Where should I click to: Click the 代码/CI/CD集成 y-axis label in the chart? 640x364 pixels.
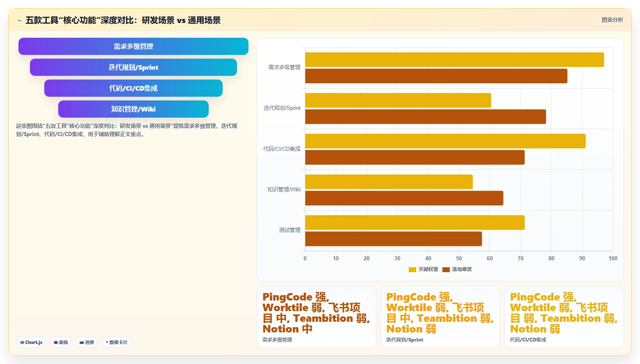coord(282,149)
